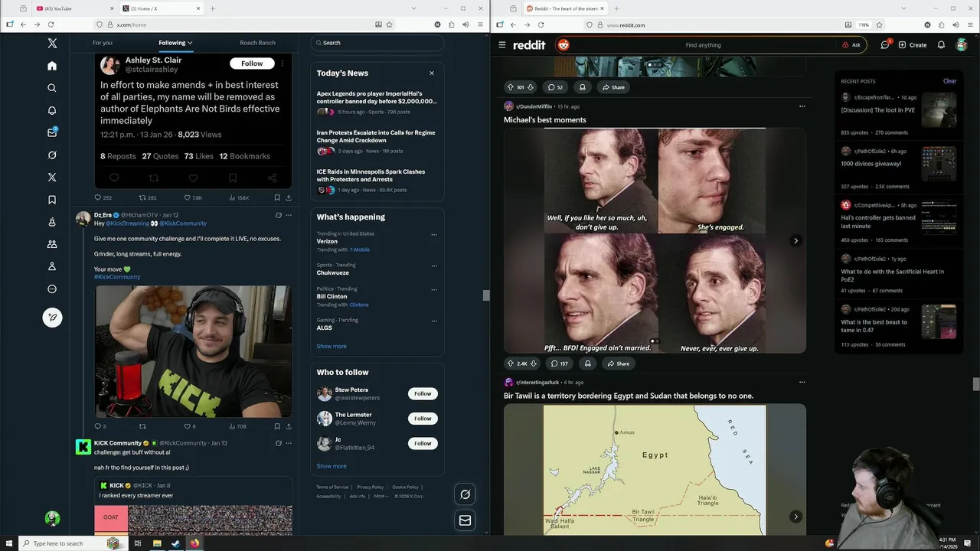Open Bookmarks icon in X sidebar
Image resolution: width=980 pixels, height=551 pixels.
pyautogui.click(x=52, y=200)
